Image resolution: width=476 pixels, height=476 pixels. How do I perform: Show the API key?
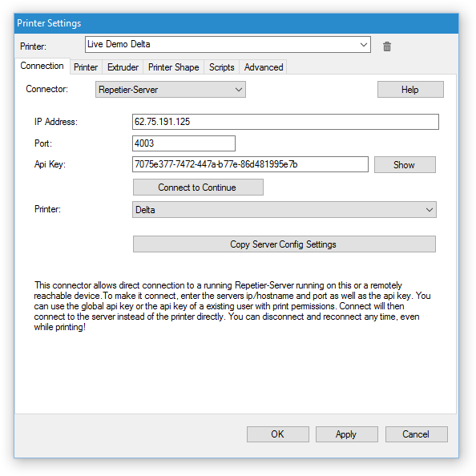pyautogui.click(x=405, y=164)
